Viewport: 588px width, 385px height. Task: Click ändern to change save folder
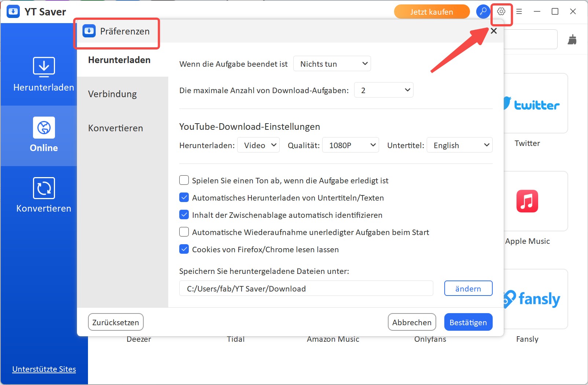(x=468, y=289)
